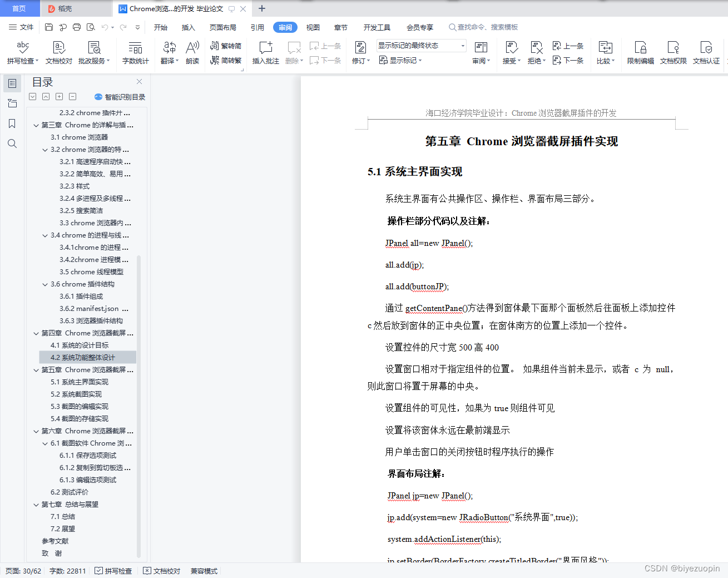Viewport: 728px width, 578px height.
Task: Collapse the 6.1 截图软件 Chrome node
Action: (45, 443)
